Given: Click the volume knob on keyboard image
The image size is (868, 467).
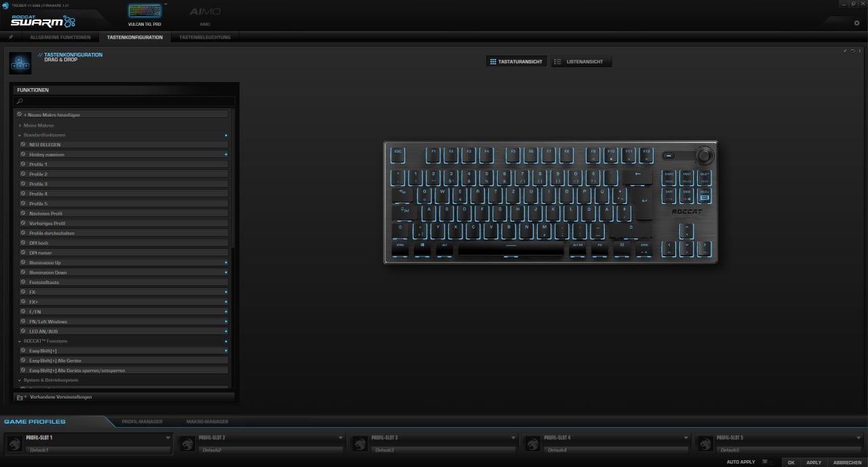Looking at the screenshot, I should (705, 155).
